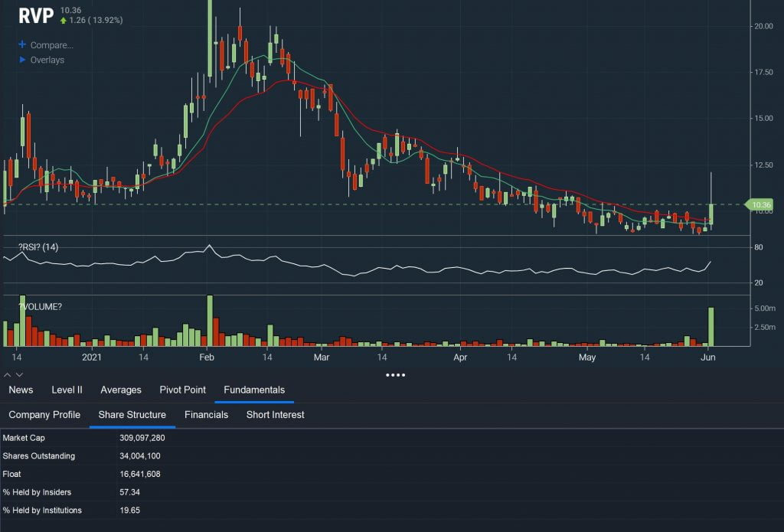Switch to the Financials tab
This screenshot has height=532, width=784.
(x=206, y=415)
